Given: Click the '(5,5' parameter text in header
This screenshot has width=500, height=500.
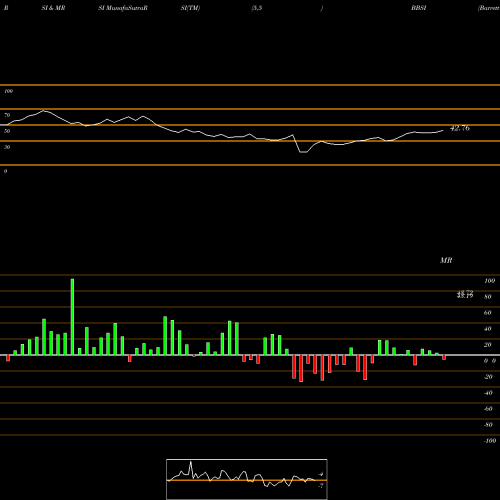Looking at the screenshot, I should tap(256, 8).
